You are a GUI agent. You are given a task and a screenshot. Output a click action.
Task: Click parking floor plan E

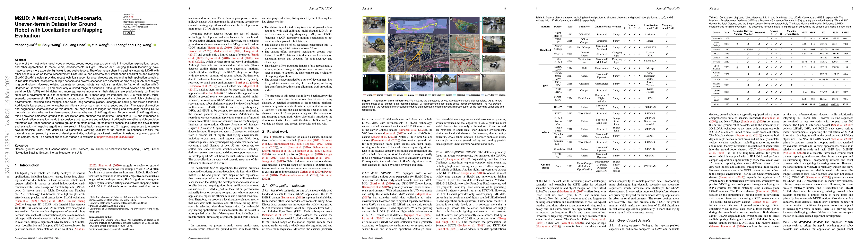coord(465,25)
